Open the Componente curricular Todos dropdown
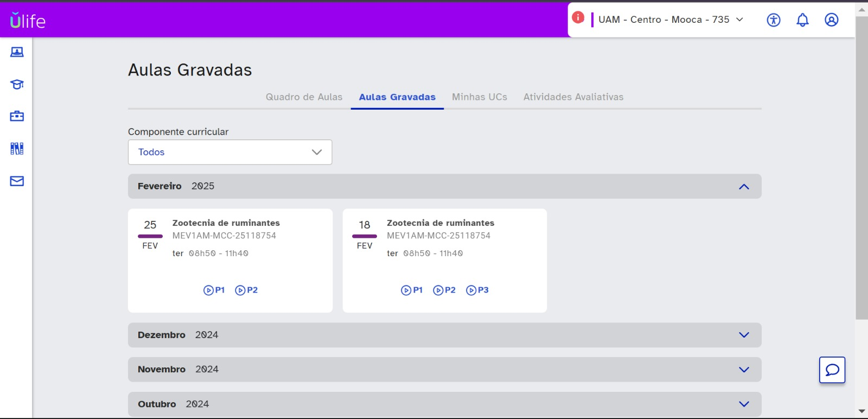Screen dimensions: 868x419 pos(230,153)
